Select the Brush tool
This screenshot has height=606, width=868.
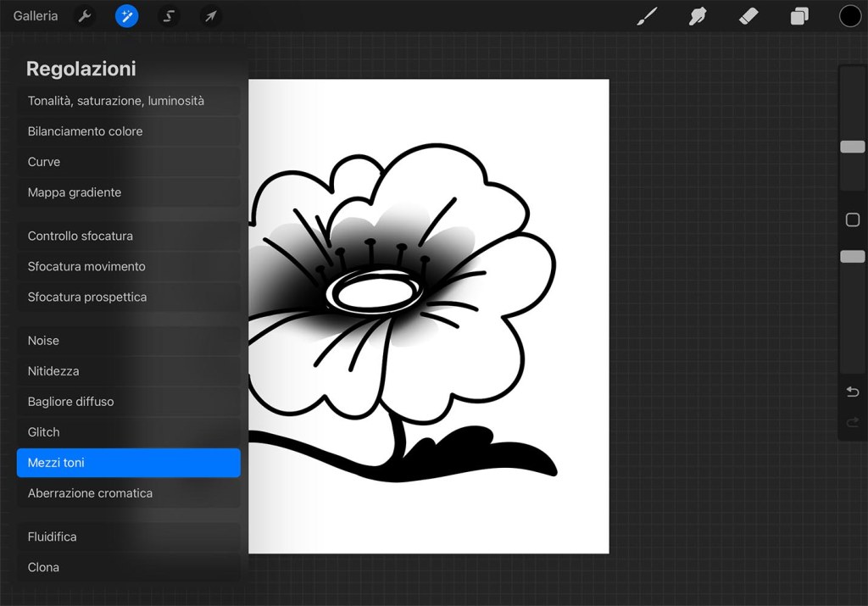(647, 16)
